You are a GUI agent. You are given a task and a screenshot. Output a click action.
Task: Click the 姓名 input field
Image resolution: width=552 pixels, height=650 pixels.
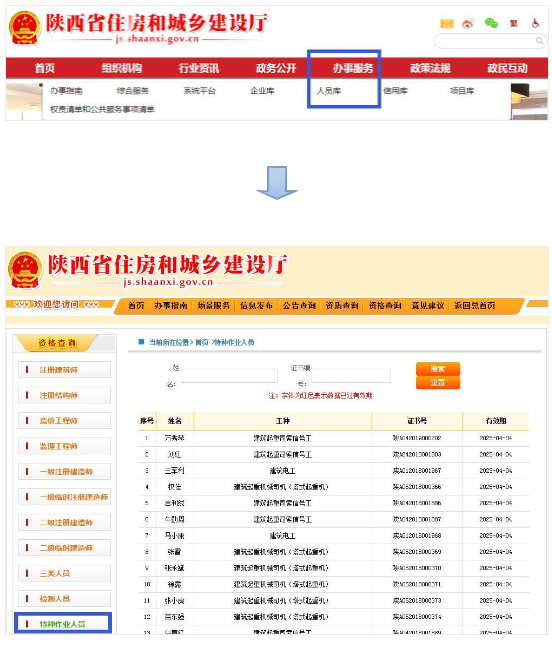[x=229, y=376]
